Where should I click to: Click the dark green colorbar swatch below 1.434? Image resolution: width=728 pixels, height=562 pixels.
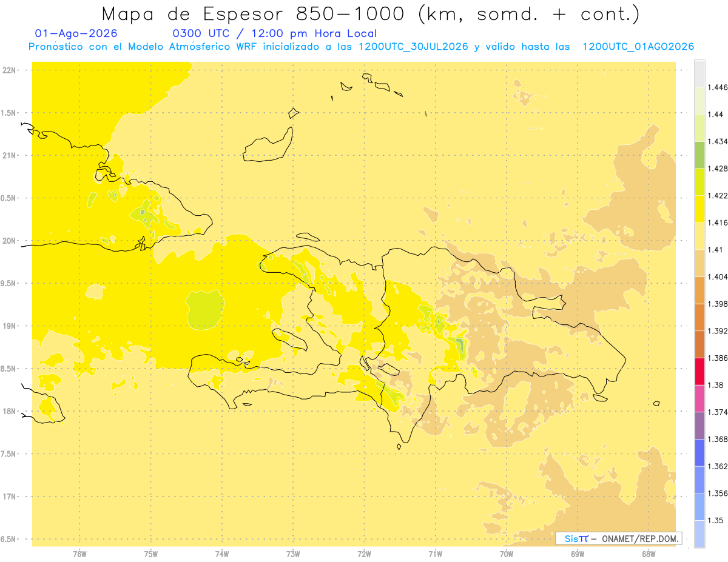tap(699, 155)
